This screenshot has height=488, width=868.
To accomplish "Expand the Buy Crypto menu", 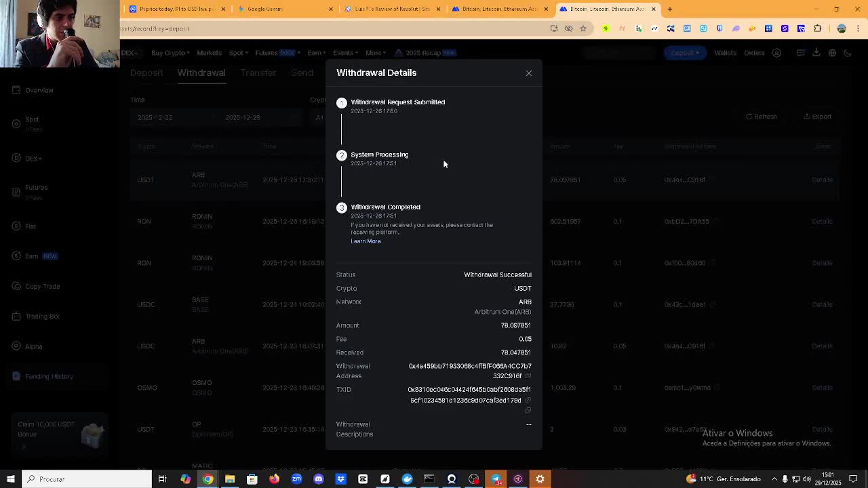I will coord(170,53).
